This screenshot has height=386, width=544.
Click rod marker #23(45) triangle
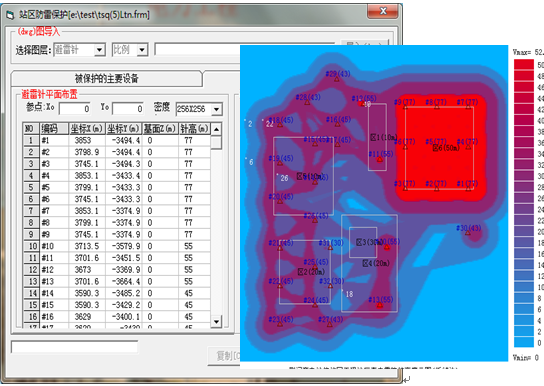point(280,325)
